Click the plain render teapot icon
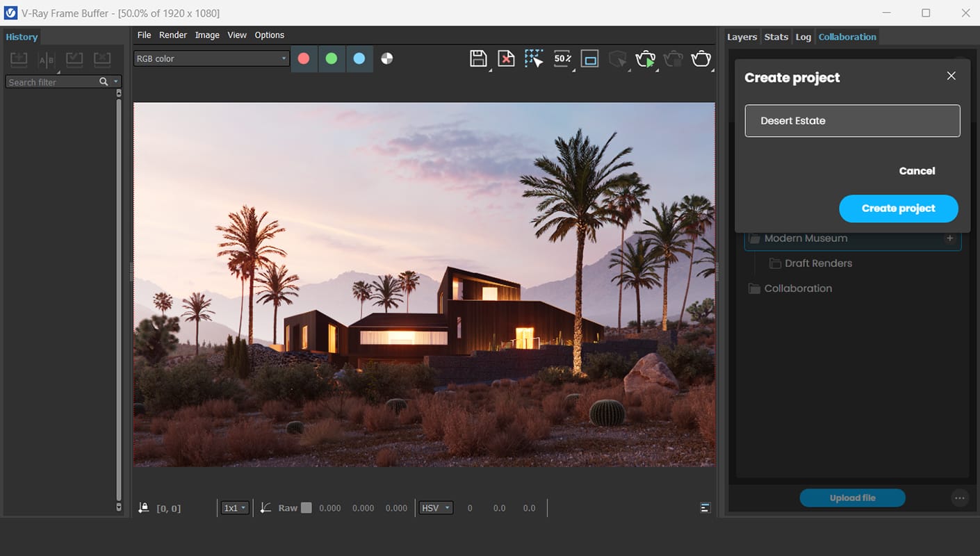Viewport: 980px width, 556px height. [x=701, y=59]
